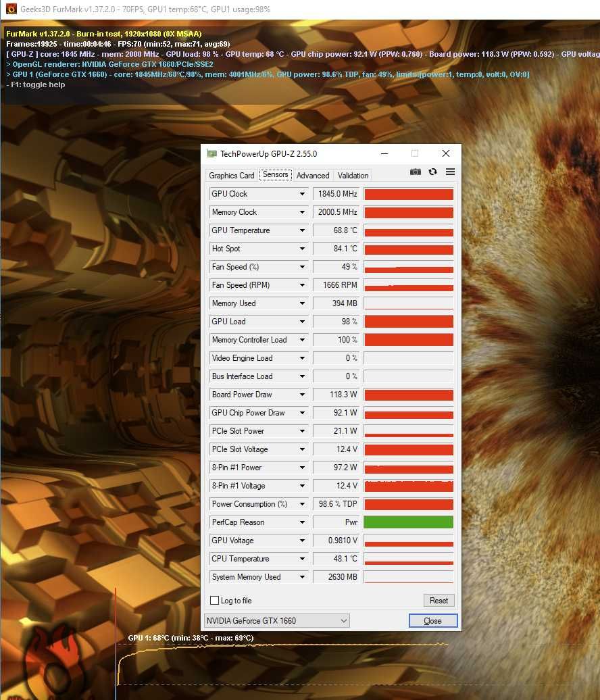Open the Video Engine Load dropdown
Image resolution: width=600 pixels, height=700 pixels.
[302, 358]
